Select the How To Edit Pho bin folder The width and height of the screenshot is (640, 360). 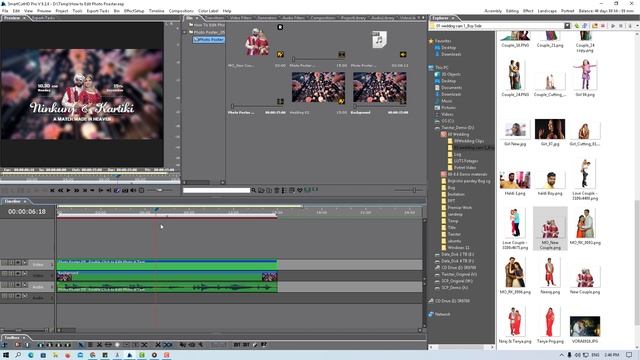tap(207, 25)
